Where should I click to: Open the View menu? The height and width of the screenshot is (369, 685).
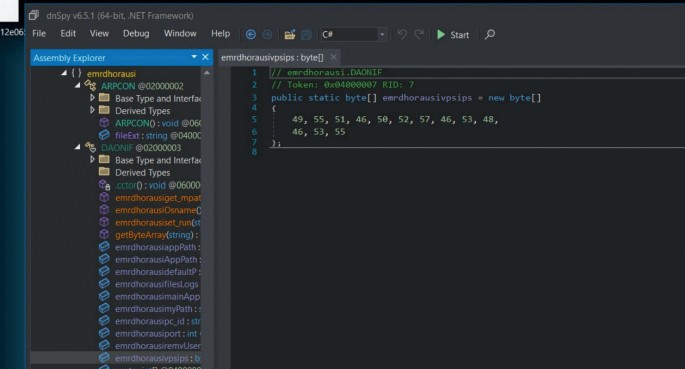tap(99, 34)
